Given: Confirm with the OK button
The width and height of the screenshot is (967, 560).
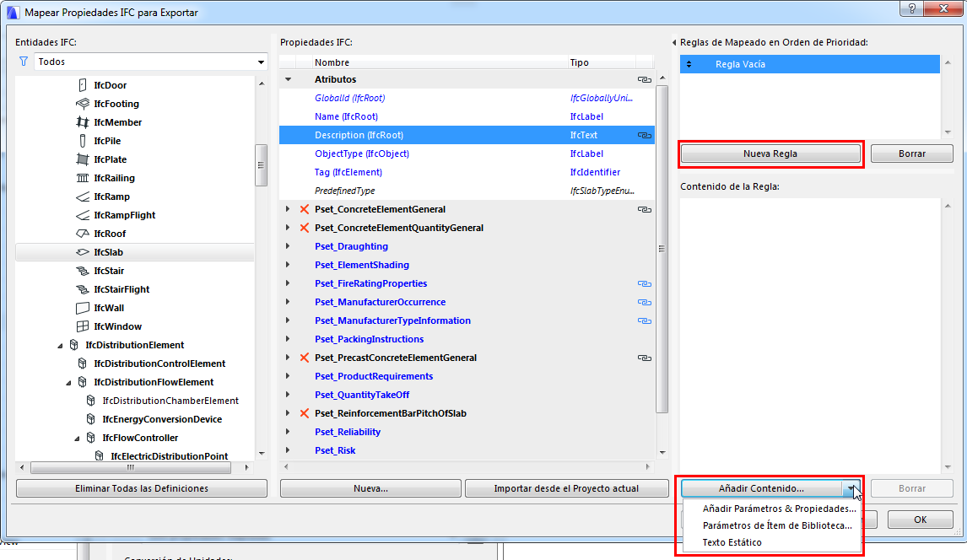Looking at the screenshot, I should coord(920,520).
